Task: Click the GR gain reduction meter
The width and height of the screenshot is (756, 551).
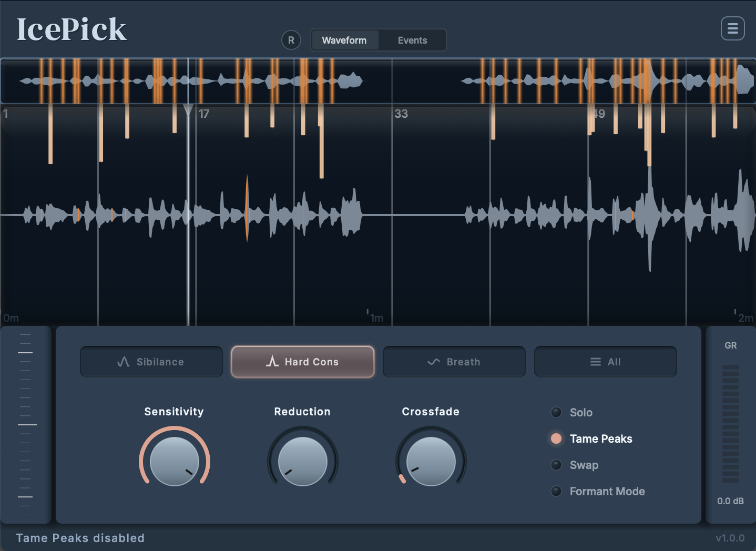Action: click(x=731, y=423)
